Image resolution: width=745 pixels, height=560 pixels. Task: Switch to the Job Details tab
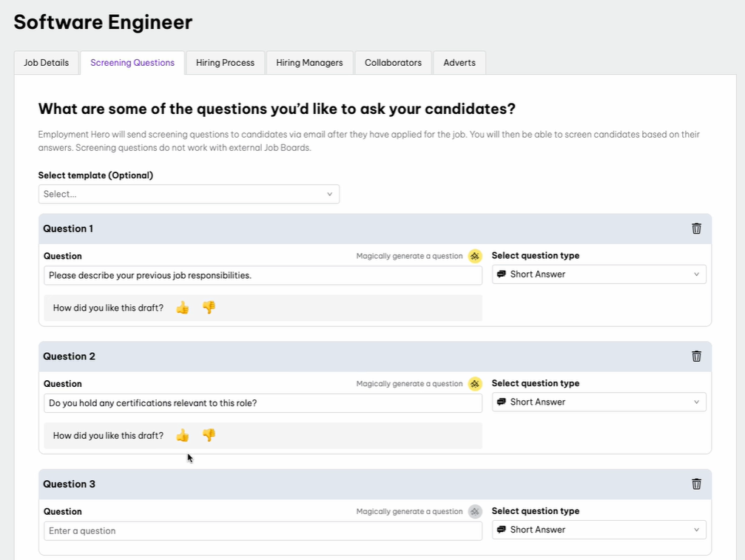pos(46,63)
